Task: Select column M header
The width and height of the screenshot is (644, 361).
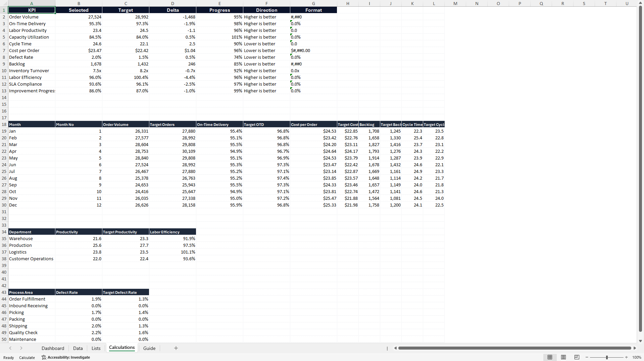Action: [x=455, y=3]
